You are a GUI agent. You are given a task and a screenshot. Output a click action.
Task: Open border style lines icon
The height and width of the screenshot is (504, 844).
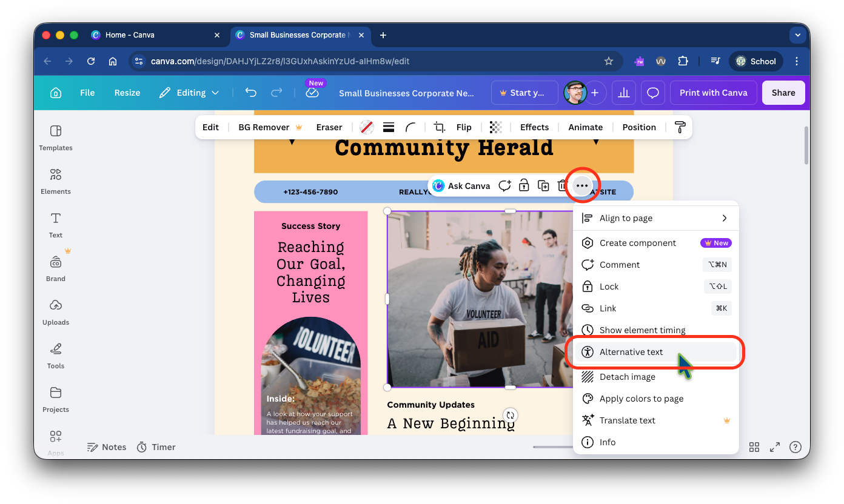[389, 127]
